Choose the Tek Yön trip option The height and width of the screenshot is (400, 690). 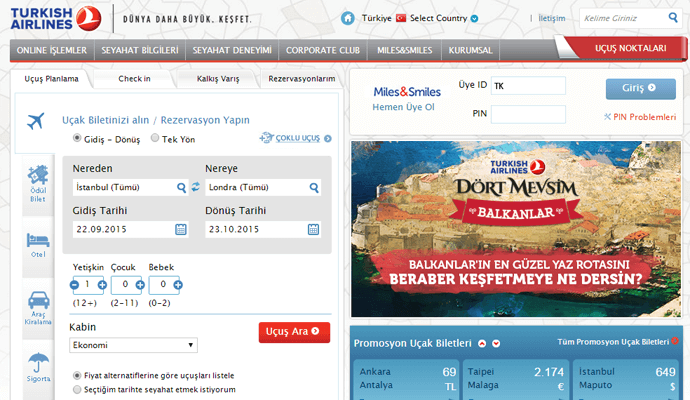pos(154,139)
